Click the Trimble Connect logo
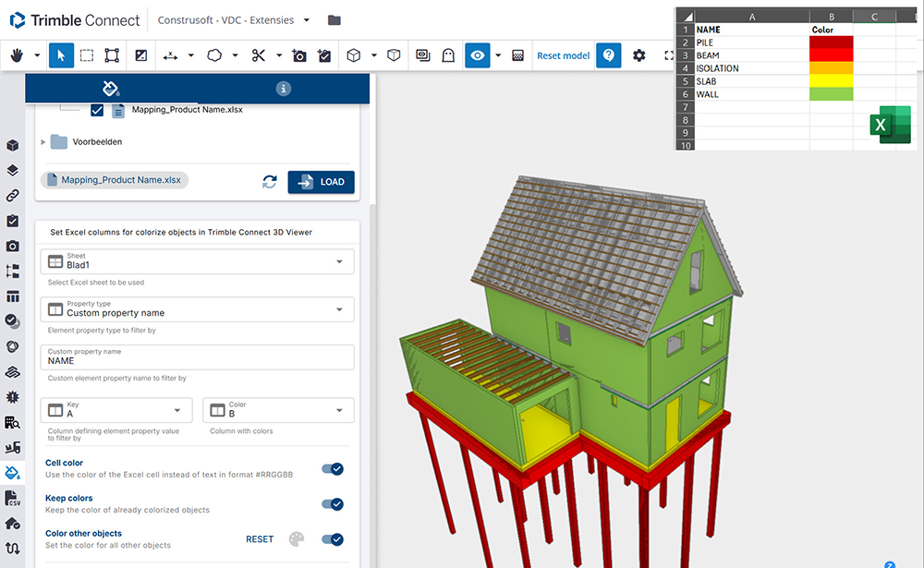This screenshot has height=568, width=924. tap(75, 20)
